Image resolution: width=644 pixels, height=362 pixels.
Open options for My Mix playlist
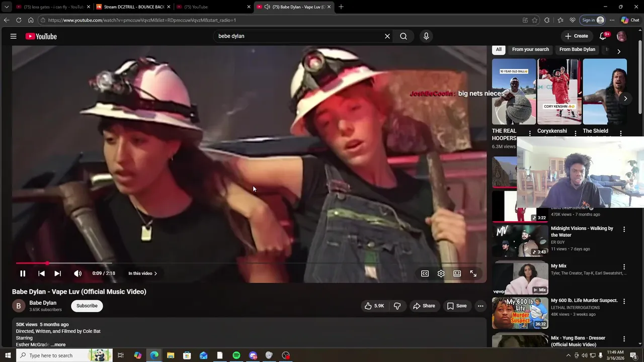(624, 267)
